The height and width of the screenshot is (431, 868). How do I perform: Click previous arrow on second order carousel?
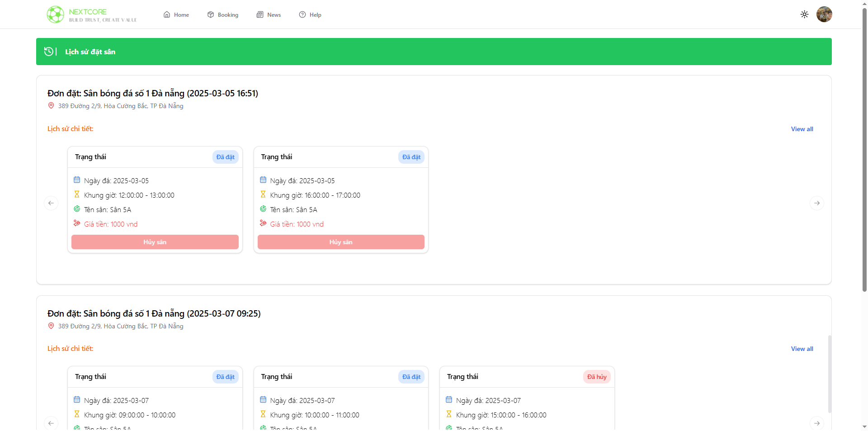pyautogui.click(x=51, y=423)
